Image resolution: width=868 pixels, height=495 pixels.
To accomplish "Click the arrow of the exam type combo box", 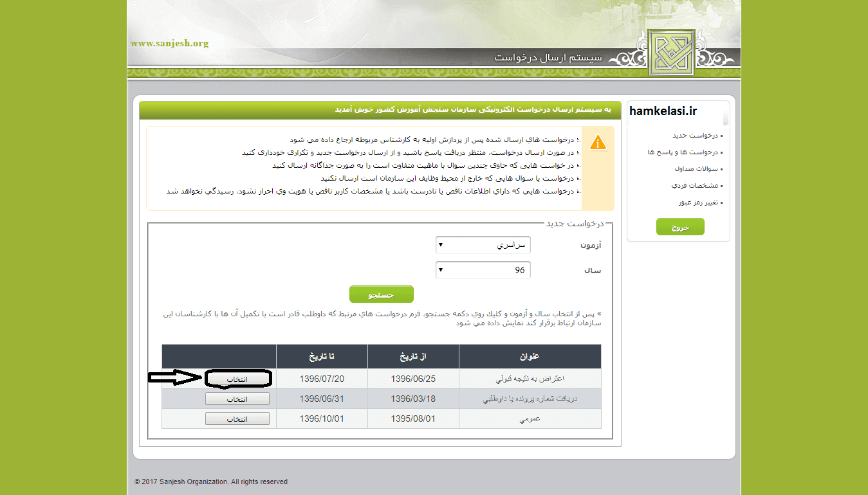I will (440, 245).
